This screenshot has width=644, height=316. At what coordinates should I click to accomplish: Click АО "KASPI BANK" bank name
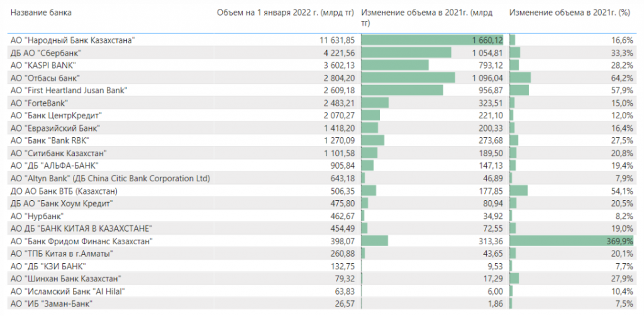pos(43,65)
